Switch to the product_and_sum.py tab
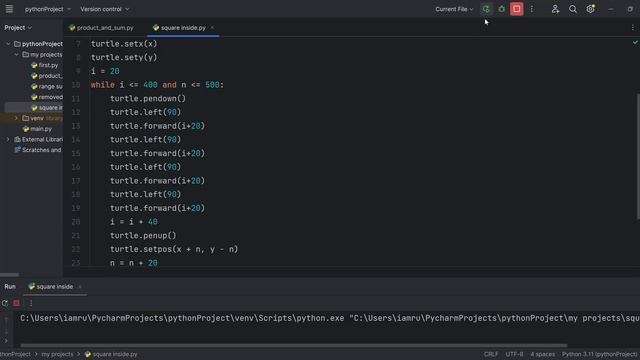The width and height of the screenshot is (640, 360). click(x=101, y=28)
